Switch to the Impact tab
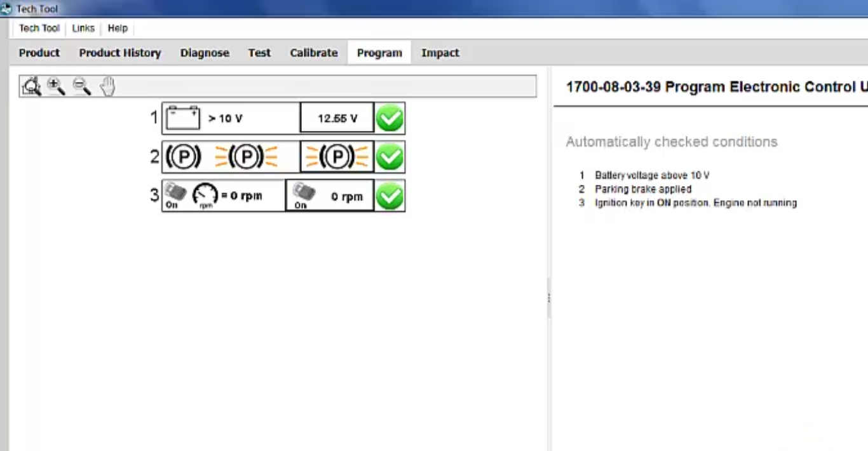 pos(440,53)
